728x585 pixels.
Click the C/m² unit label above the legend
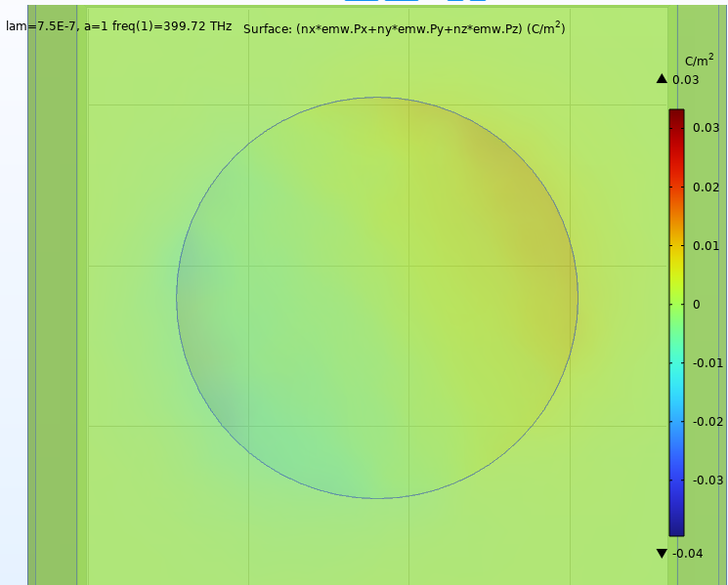pyautogui.click(x=696, y=61)
